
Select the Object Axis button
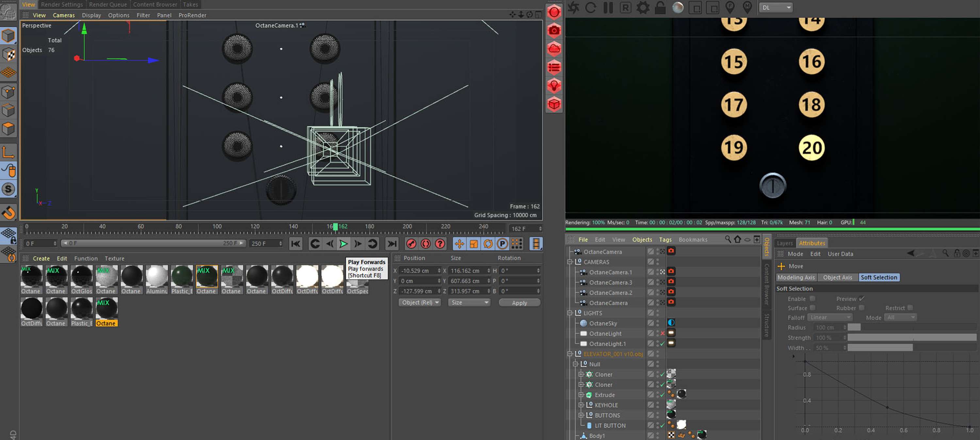point(837,277)
